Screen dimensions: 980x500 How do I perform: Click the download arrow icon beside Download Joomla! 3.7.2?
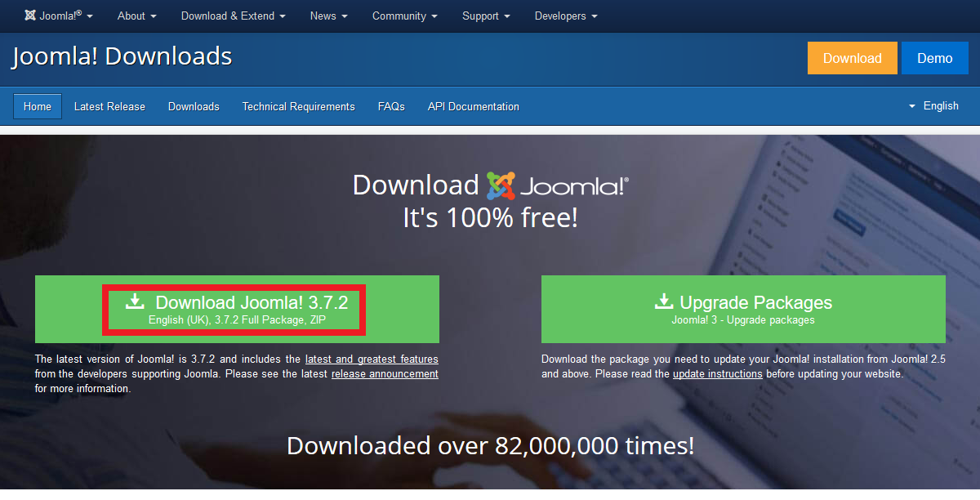[x=135, y=301]
